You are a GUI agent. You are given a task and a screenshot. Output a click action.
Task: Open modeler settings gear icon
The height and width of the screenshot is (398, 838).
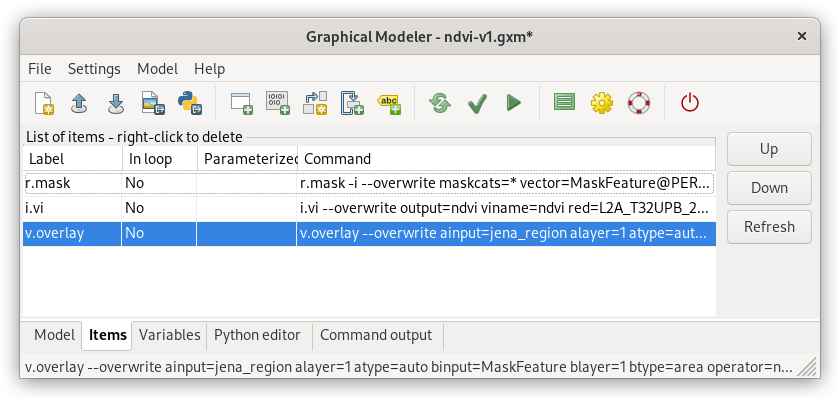602,103
